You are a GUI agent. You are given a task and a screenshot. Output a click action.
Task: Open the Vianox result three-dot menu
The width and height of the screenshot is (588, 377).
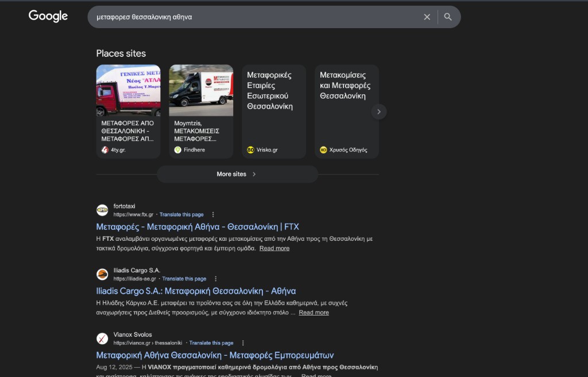click(243, 343)
